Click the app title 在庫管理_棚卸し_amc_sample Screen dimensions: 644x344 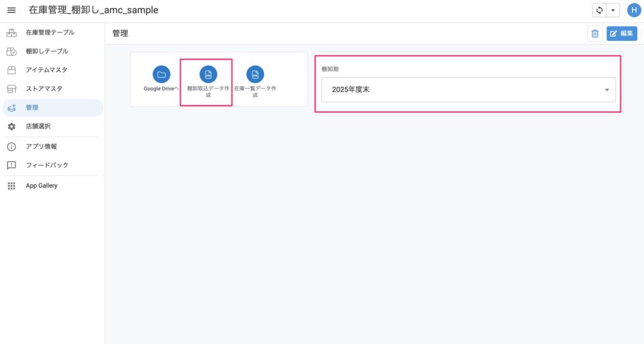pyautogui.click(x=93, y=10)
